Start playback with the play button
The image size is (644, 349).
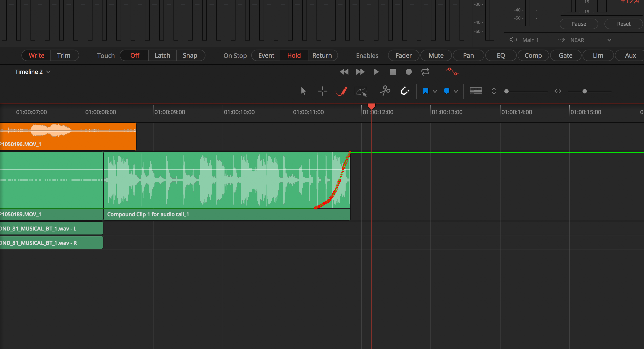[x=376, y=72]
